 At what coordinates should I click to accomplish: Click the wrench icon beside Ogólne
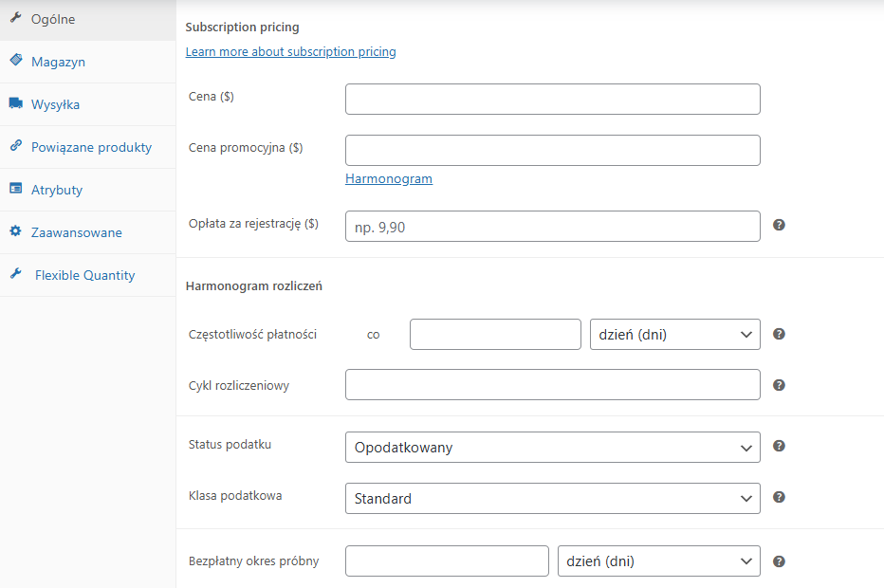[16, 17]
